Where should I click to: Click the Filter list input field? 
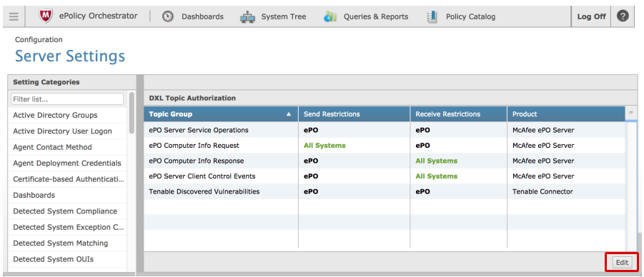pos(67,99)
